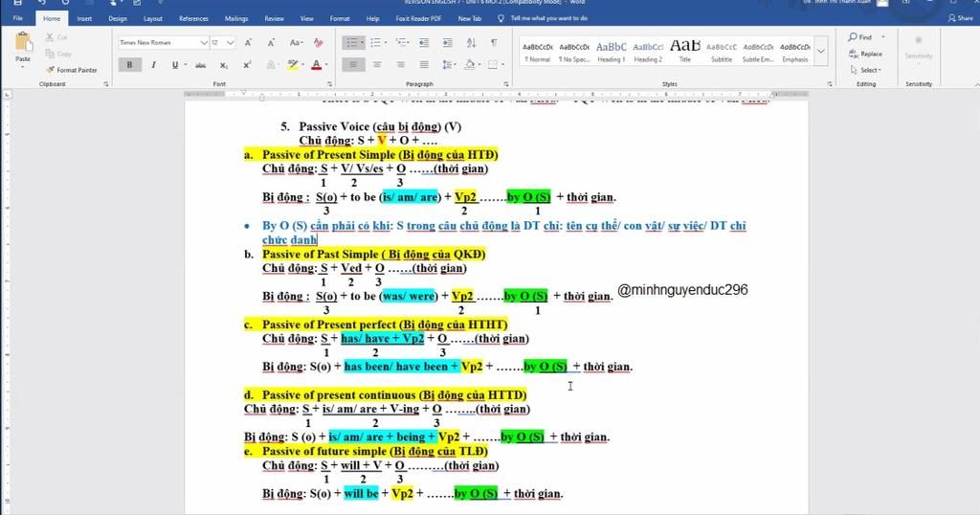This screenshot has height=515, width=980.
Task: Click the Center alignment icon
Action: click(377, 64)
